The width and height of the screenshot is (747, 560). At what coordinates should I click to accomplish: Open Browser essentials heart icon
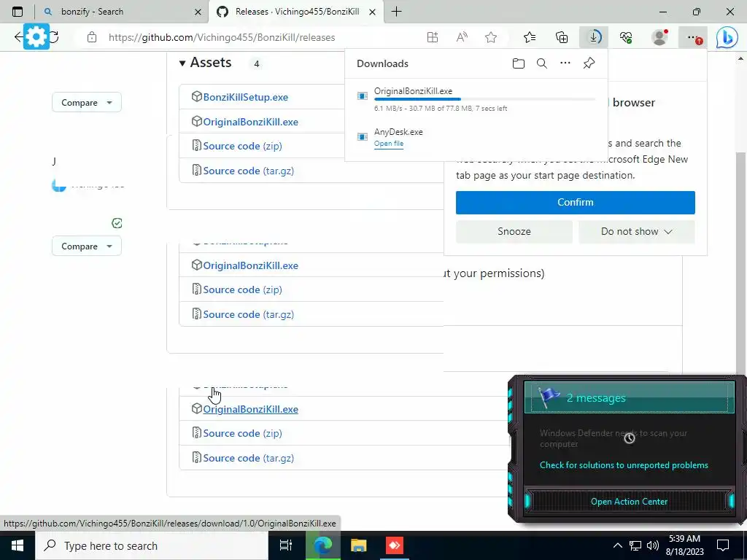click(626, 37)
